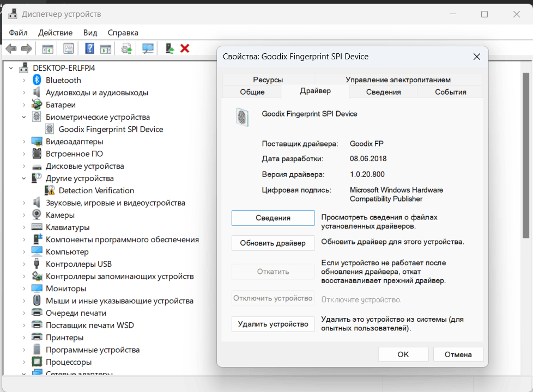The image size is (533, 392).
Task: Click the large fingerprint device icon in dialog
Action: (x=243, y=117)
